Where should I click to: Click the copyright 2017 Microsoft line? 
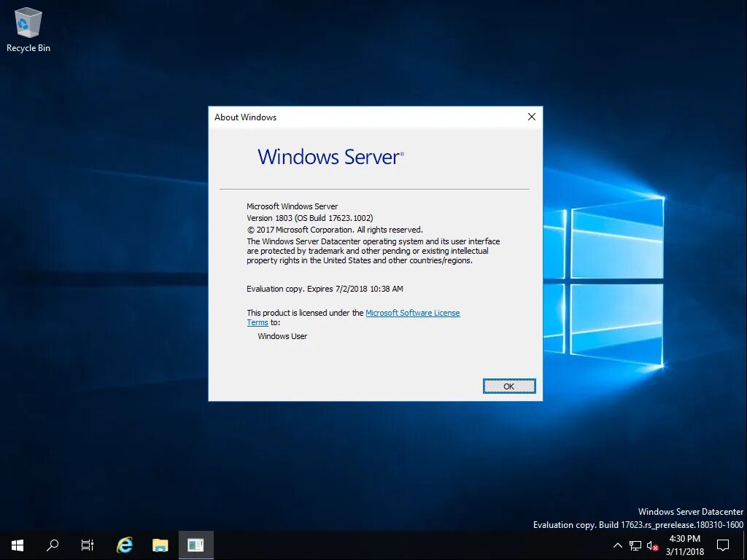(334, 230)
